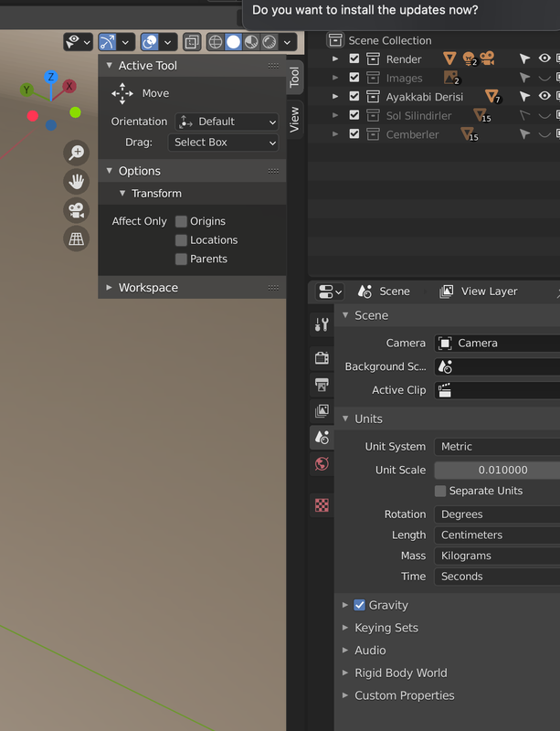
Task: Switch to solid shading mode
Action: (233, 42)
